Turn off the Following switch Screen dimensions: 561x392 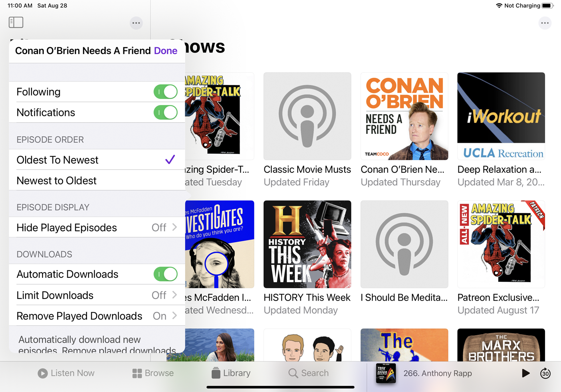click(165, 92)
